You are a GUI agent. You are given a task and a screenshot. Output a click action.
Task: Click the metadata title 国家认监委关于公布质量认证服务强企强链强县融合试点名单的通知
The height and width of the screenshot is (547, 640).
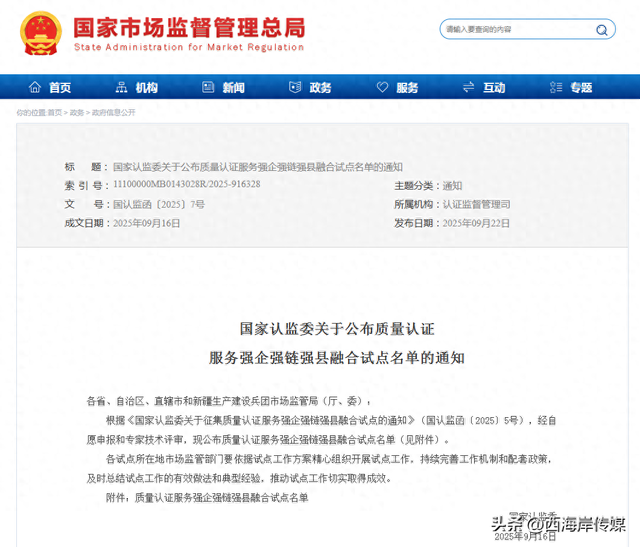tap(258, 167)
